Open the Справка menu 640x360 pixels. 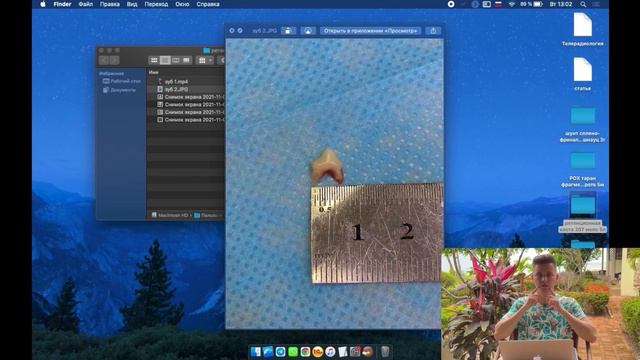coord(208,4)
